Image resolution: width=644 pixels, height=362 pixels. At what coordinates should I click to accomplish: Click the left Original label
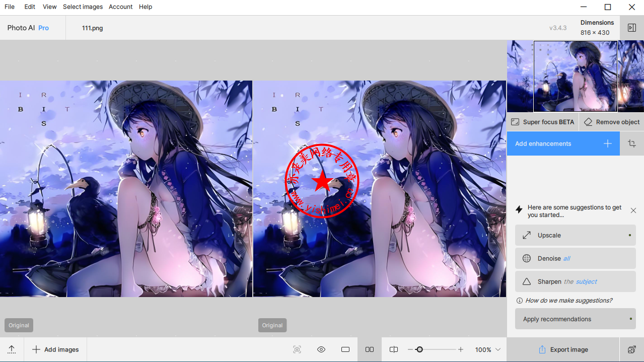click(19, 325)
